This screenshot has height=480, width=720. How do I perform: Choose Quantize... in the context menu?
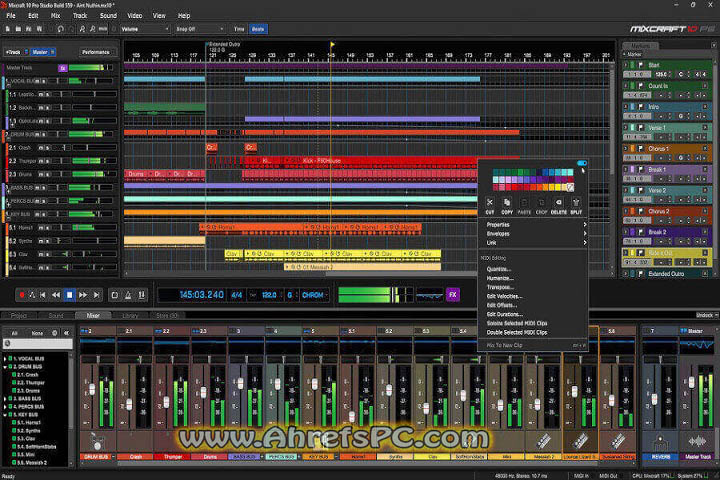tap(498, 269)
